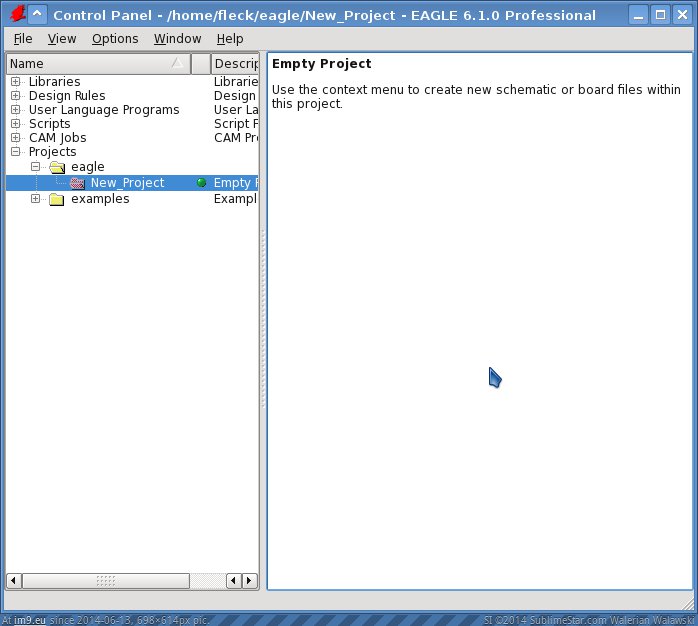Click the Description column header
The width and height of the screenshot is (698, 626).
[x=236, y=63]
